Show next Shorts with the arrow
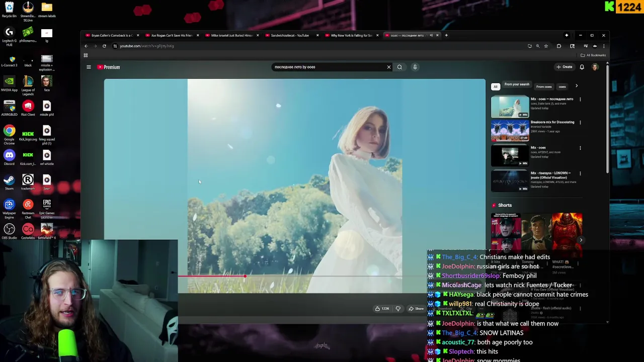Viewport: 644px width, 362px height. click(581, 240)
